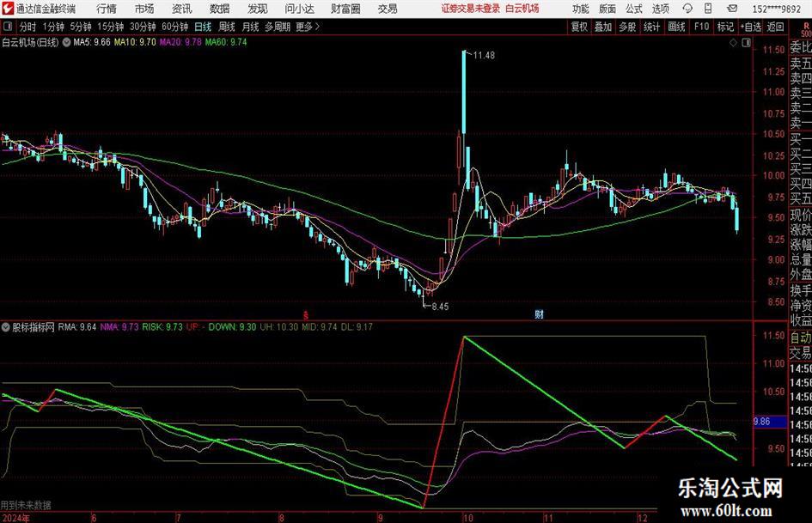The width and height of the screenshot is (812, 523).
Task: Toggle the side panel icon at chart top-right
Action: [746, 43]
